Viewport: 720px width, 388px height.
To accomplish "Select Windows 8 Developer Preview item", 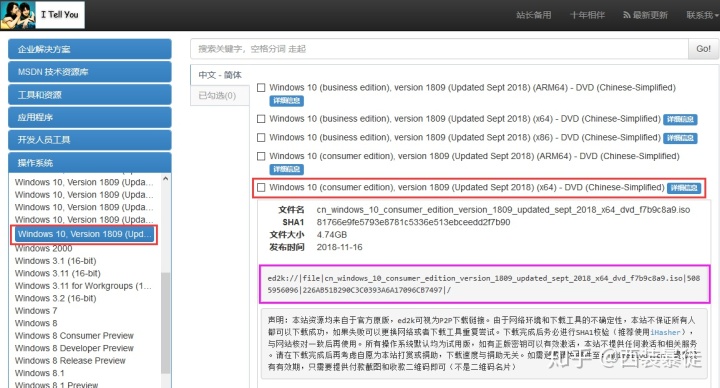I will [x=74, y=348].
